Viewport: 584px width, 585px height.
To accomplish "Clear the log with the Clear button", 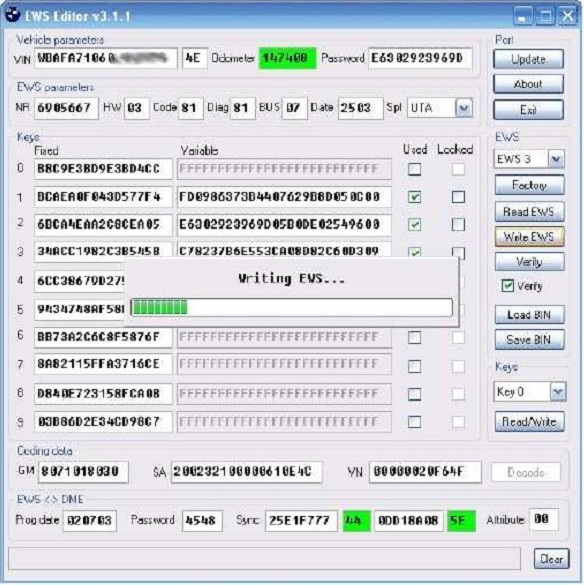I will point(551,559).
